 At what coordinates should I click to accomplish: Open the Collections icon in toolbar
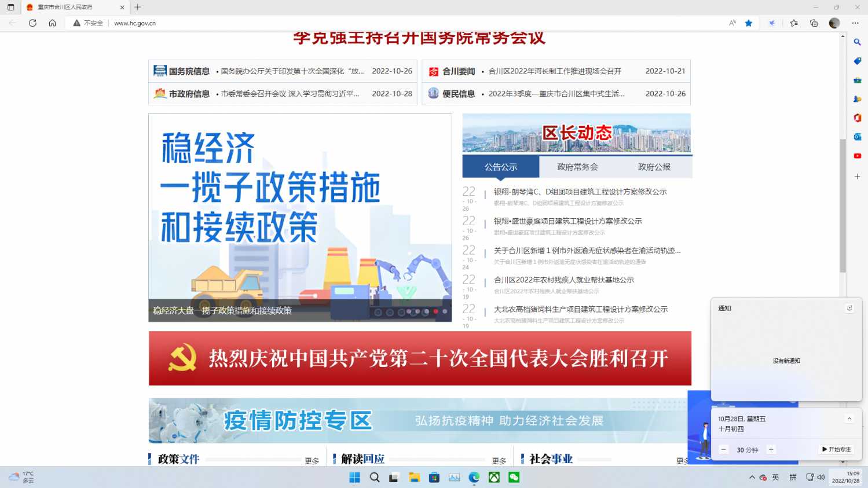814,23
